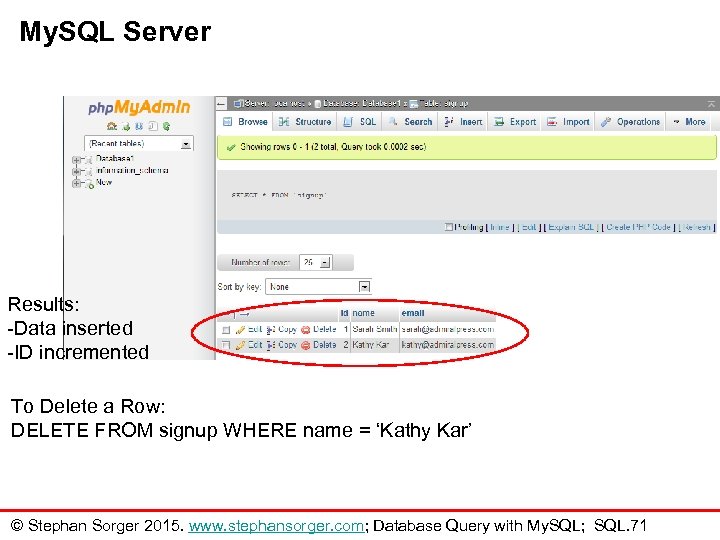The height and width of the screenshot is (540, 720).
Task: Click red Delete icon for Sarah Smith
Action: [x=306, y=330]
